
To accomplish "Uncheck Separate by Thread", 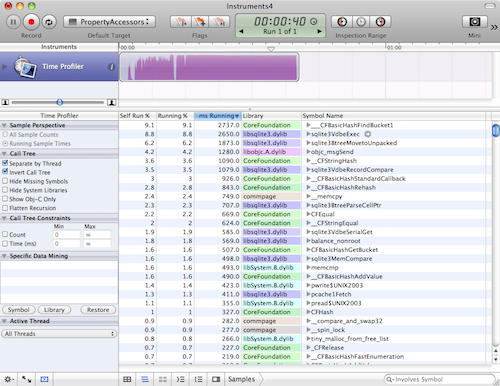I will tap(5, 163).
